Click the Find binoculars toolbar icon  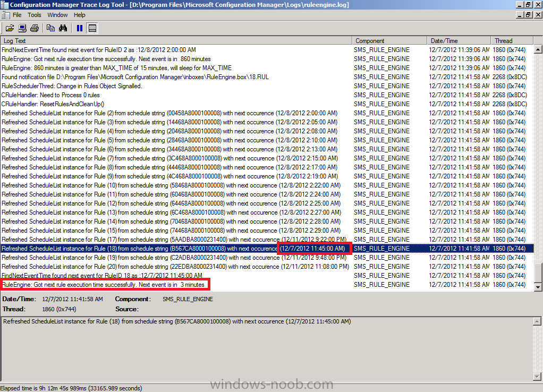63,28
